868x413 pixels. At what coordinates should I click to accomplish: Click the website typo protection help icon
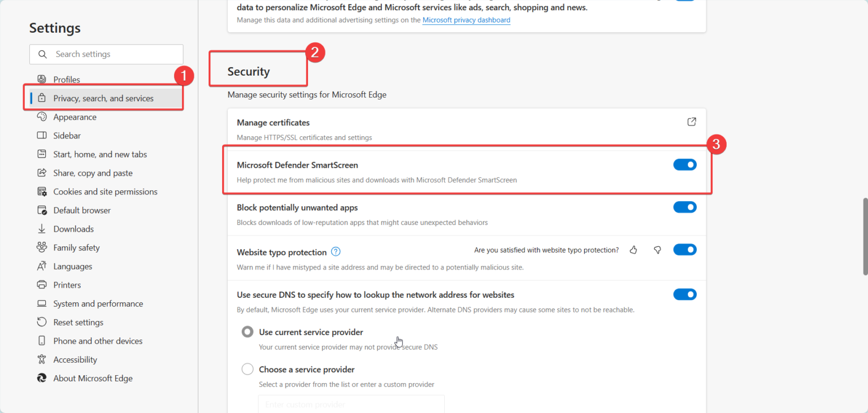click(x=336, y=251)
